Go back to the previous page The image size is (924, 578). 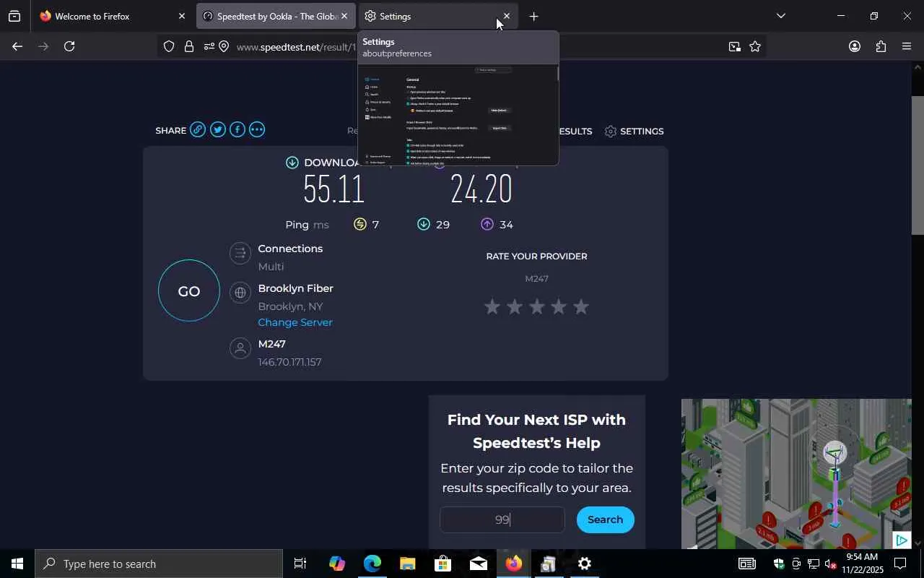tap(17, 46)
